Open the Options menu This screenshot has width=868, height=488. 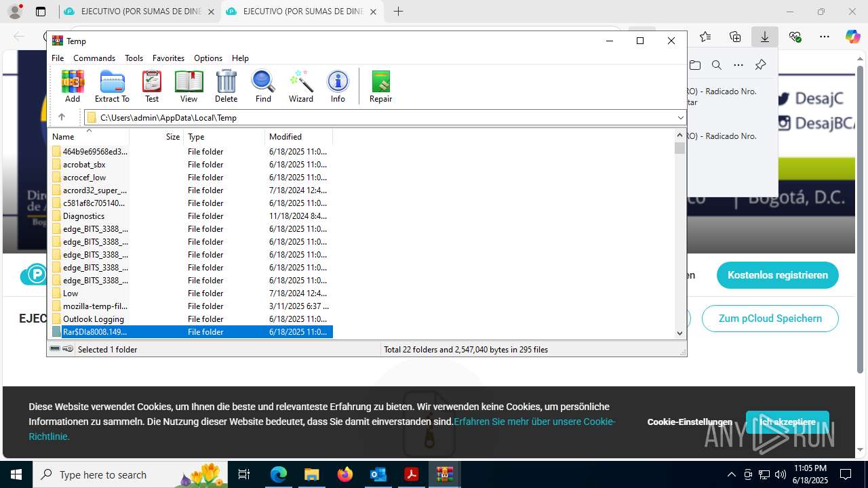[x=208, y=58]
